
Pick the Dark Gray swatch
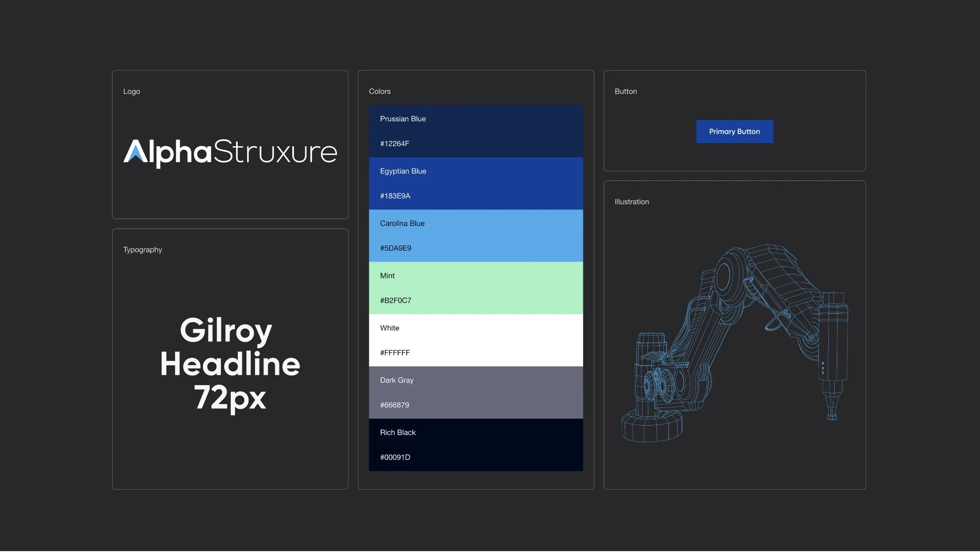coord(476,393)
